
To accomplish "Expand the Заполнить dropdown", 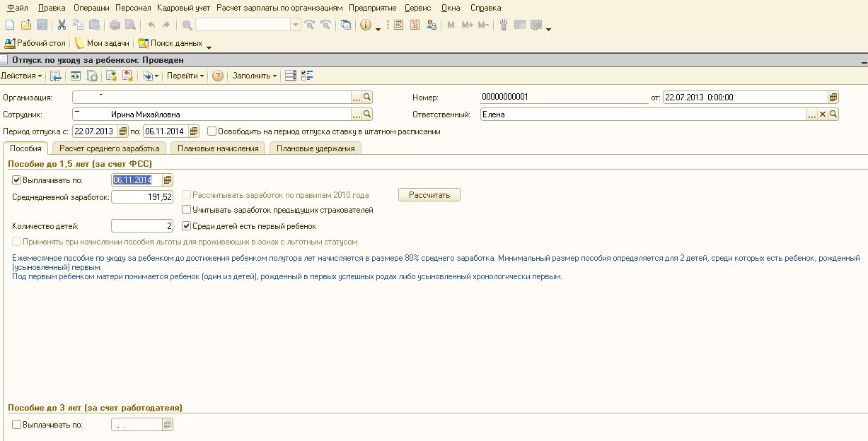I will click(255, 76).
